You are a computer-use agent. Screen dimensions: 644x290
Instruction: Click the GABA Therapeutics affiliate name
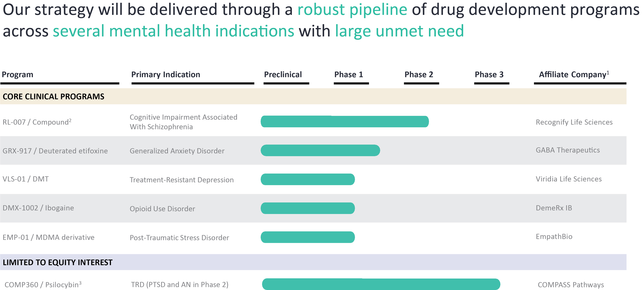point(567,150)
